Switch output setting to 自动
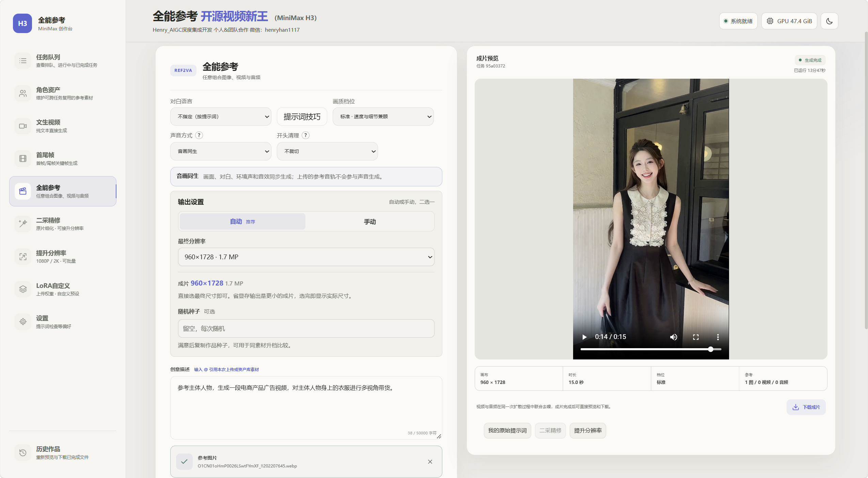 click(x=242, y=221)
